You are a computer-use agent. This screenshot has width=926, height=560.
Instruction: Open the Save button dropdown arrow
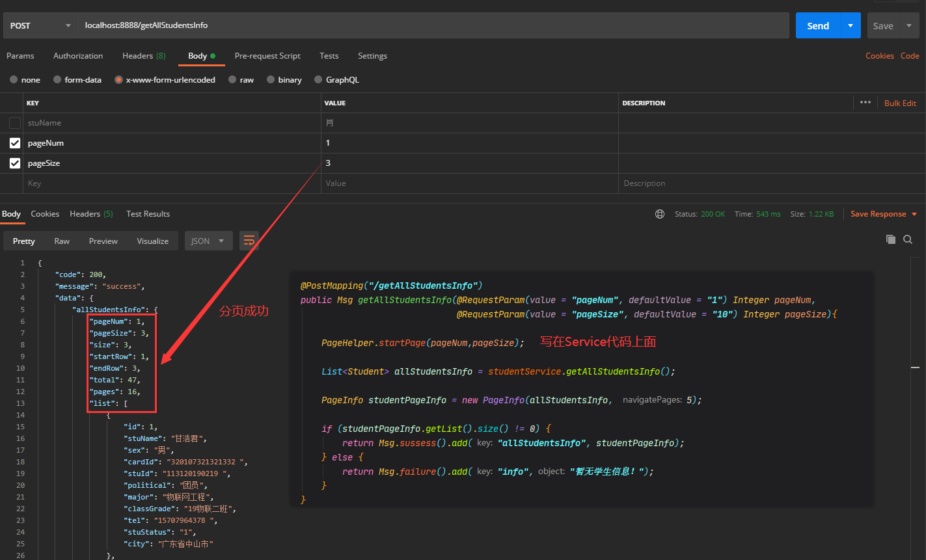tap(908, 25)
